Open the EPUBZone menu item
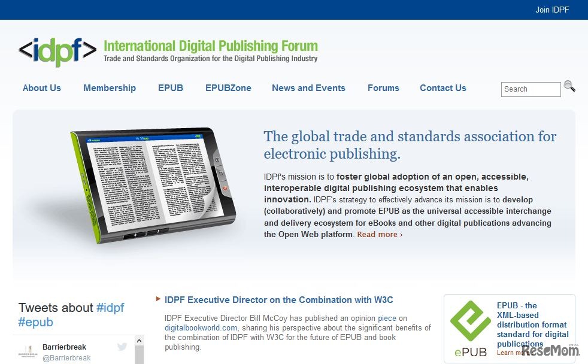The image size is (588, 364). click(x=228, y=88)
